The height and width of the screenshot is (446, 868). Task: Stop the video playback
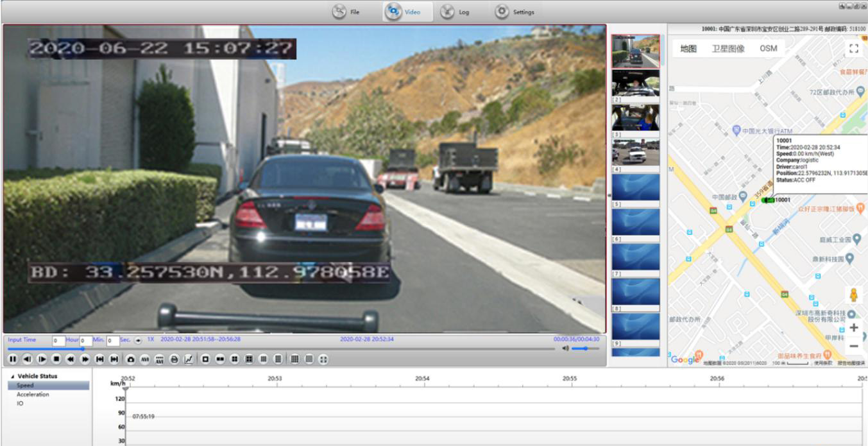pyautogui.click(x=56, y=359)
